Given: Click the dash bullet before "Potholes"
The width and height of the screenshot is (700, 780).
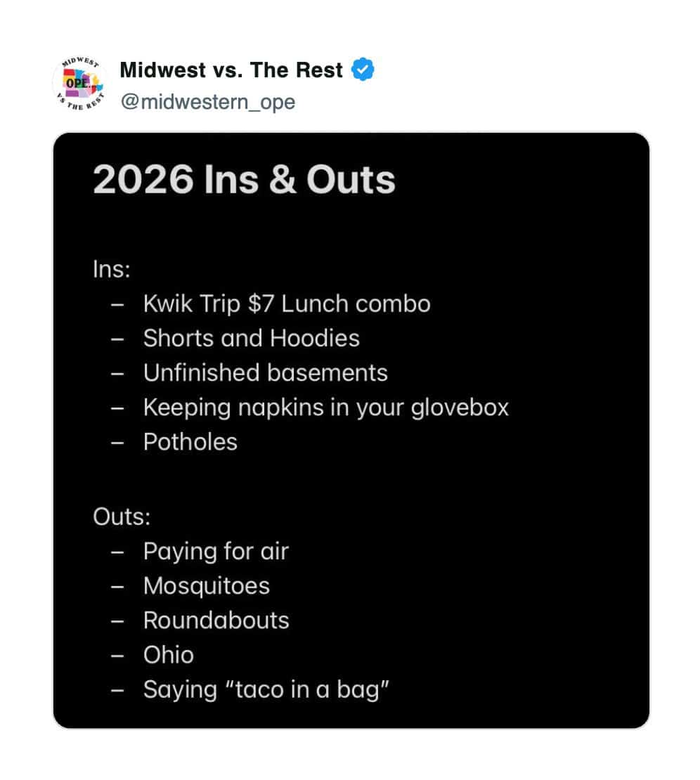Looking at the screenshot, I should 117,442.
